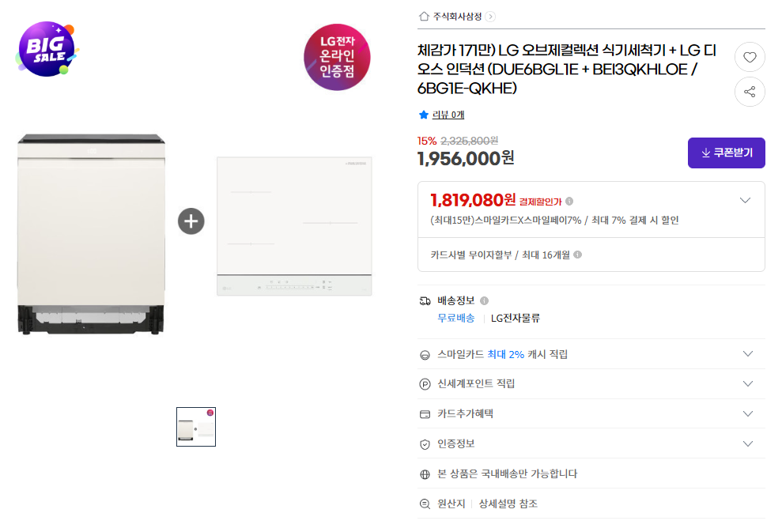Expand the 스마일카드 캐시 적립 row
Viewport: 782px width, 532px height.
[x=748, y=353]
